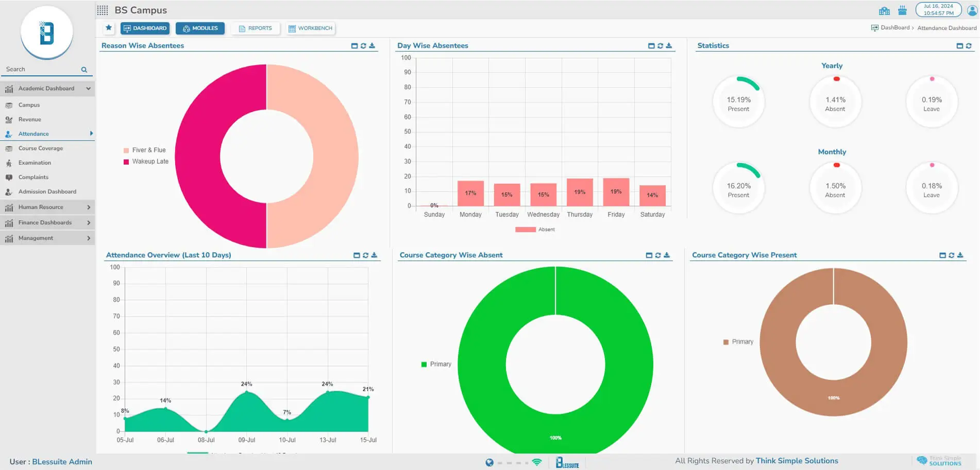Open the Think Simple Solutions link
Image resolution: width=980 pixels, height=470 pixels.
pos(797,461)
